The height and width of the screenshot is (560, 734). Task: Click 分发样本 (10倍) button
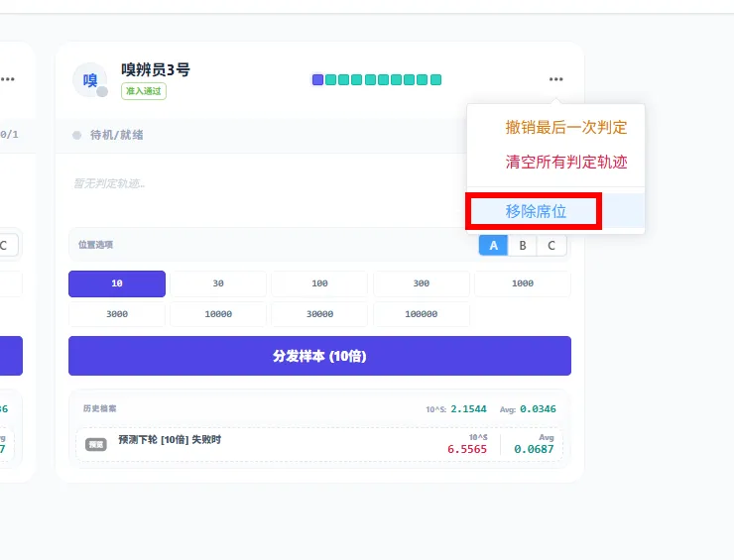[x=319, y=356]
